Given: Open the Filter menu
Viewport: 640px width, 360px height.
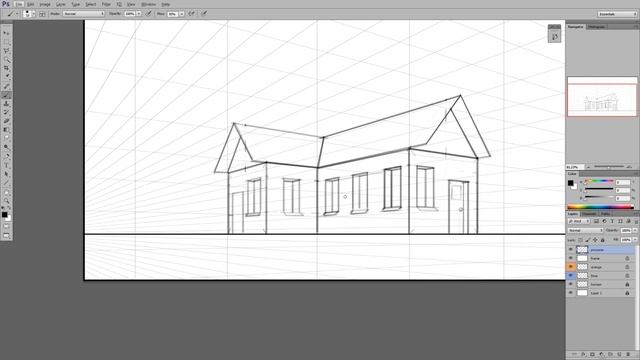Looking at the screenshot, I should 106,4.
